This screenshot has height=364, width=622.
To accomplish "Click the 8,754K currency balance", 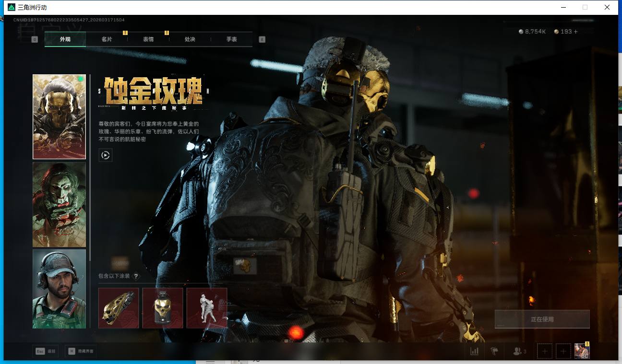I will [536, 32].
